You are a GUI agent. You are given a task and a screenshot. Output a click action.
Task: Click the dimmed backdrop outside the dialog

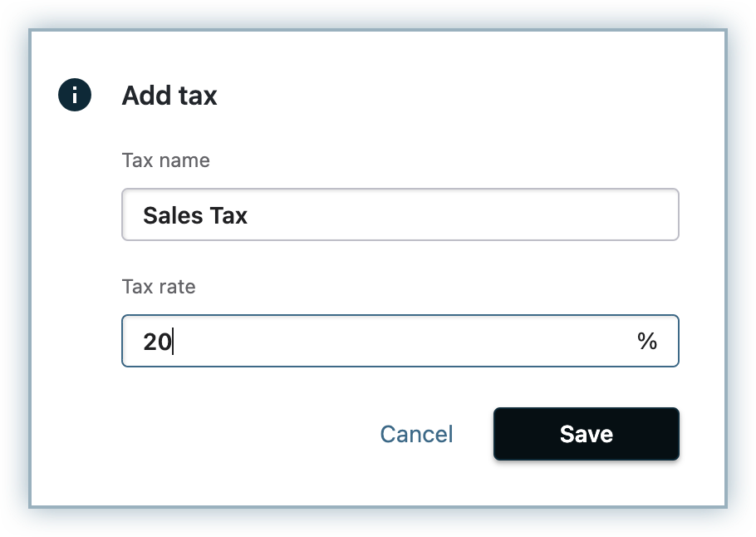15,266
